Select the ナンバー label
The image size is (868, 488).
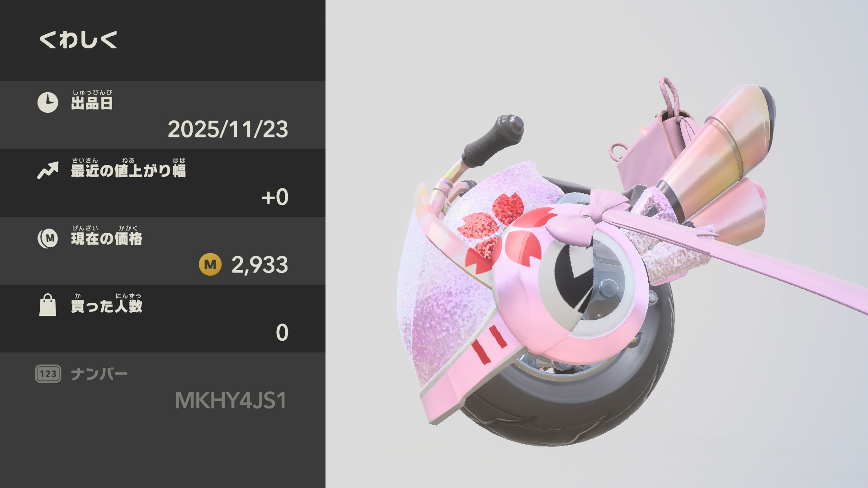pyautogui.click(x=99, y=374)
